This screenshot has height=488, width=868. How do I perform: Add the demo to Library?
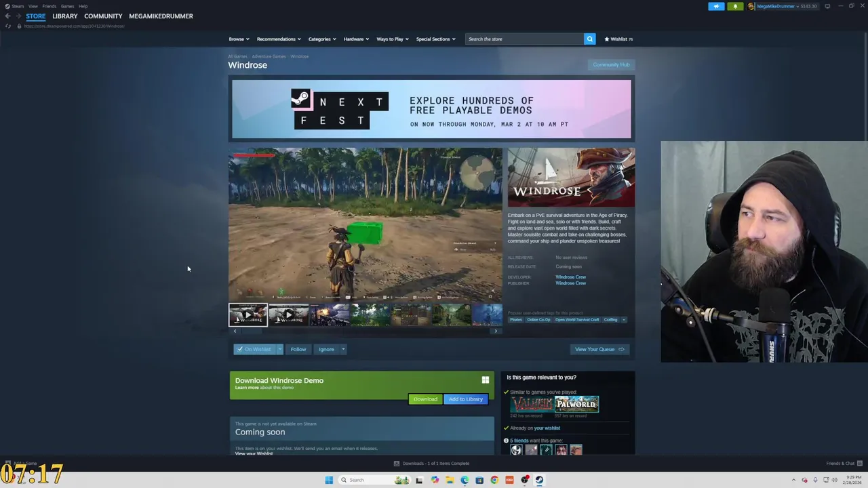465,399
